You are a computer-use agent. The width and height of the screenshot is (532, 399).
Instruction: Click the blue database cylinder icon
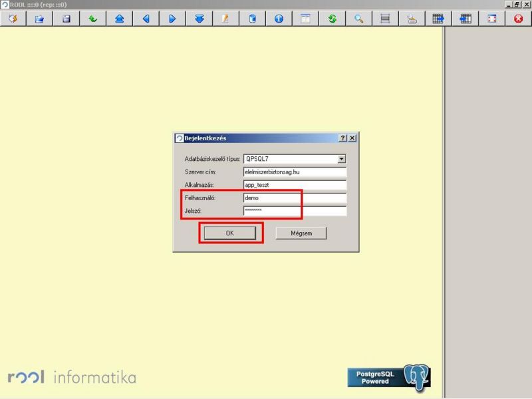pyautogui.click(x=252, y=19)
